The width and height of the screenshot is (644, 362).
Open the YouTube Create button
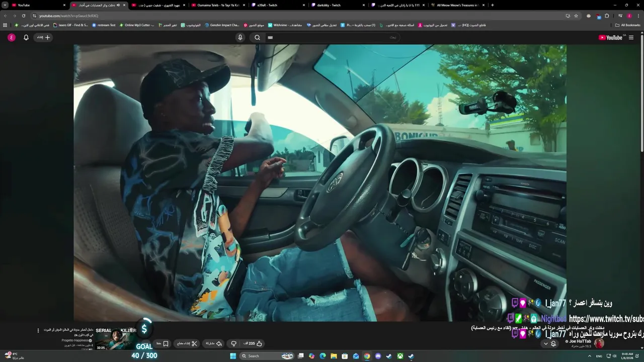point(43,37)
